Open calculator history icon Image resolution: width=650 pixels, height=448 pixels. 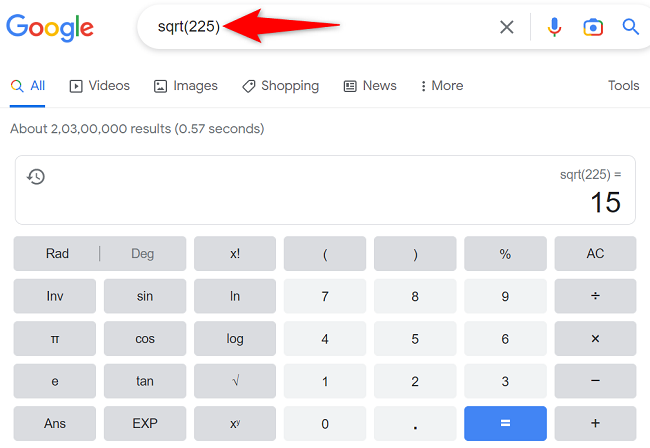pyautogui.click(x=36, y=177)
